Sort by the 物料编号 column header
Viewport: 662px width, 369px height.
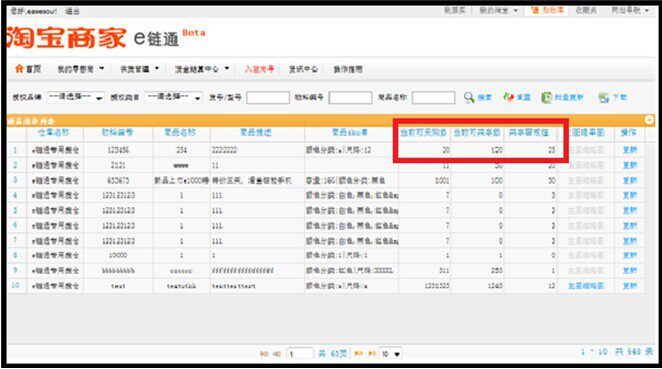pos(117,133)
